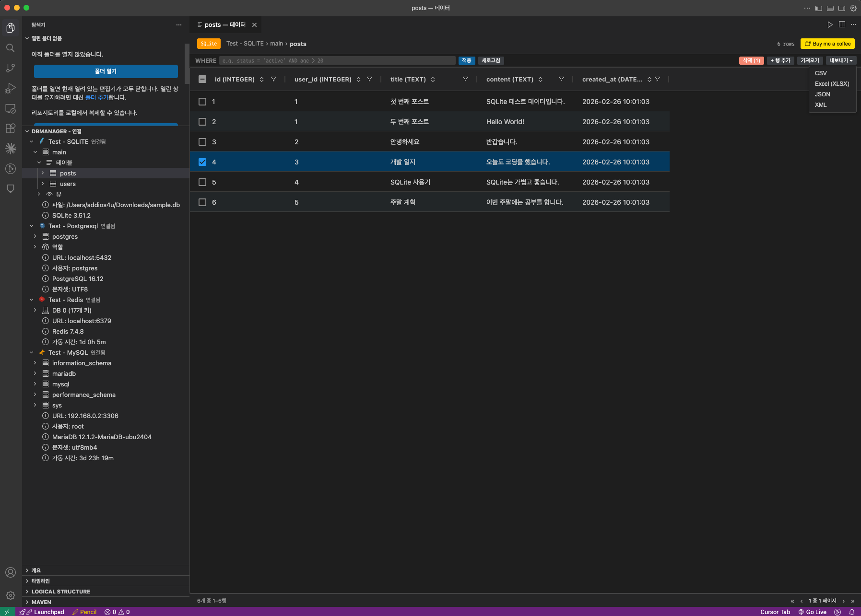Uncheck the checkbox on row 4
The width and height of the screenshot is (861, 616).
(x=202, y=162)
